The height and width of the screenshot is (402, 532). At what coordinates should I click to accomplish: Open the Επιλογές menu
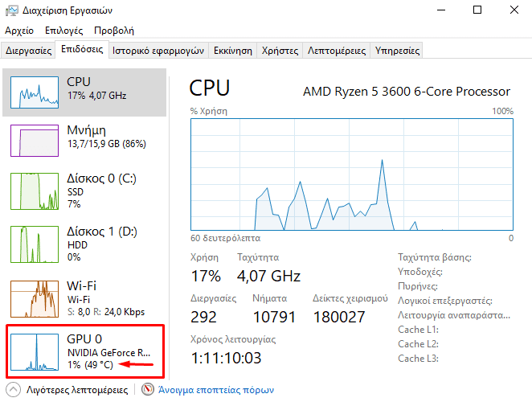[64, 31]
